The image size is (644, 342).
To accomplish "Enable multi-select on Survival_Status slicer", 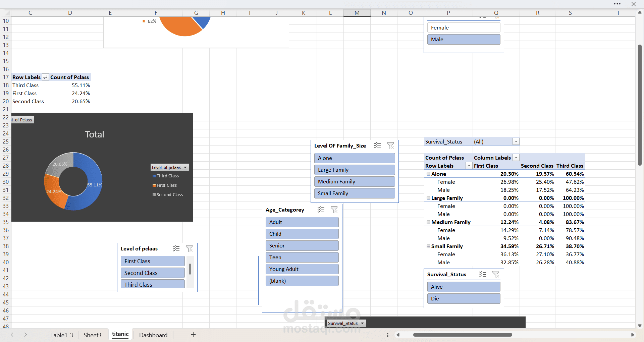I will [x=483, y=274].
